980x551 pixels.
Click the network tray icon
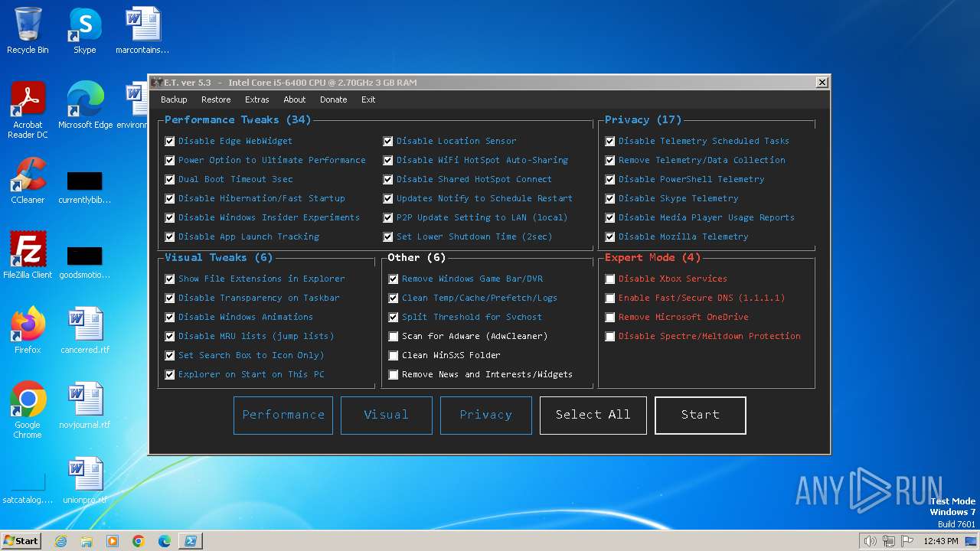coord(889,541)
